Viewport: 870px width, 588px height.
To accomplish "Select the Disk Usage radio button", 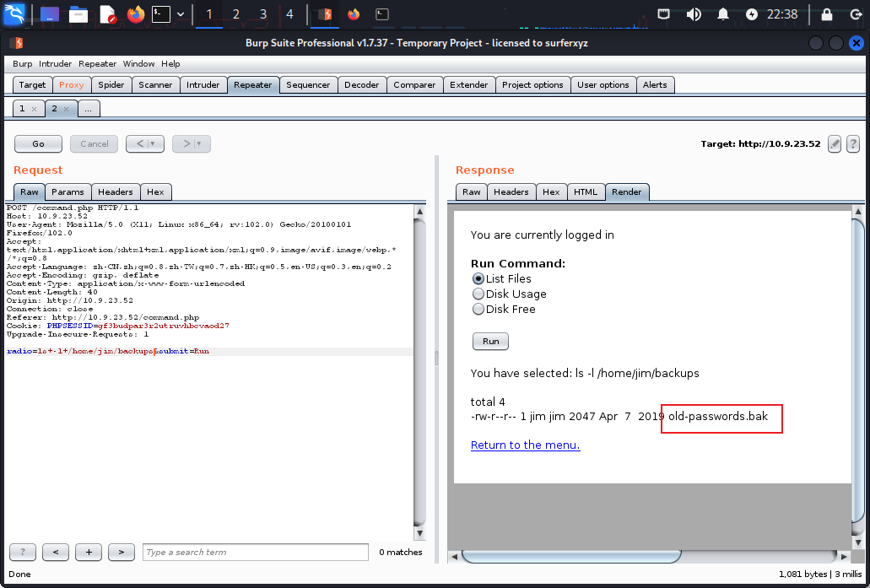I will click(x=478, y=294).
